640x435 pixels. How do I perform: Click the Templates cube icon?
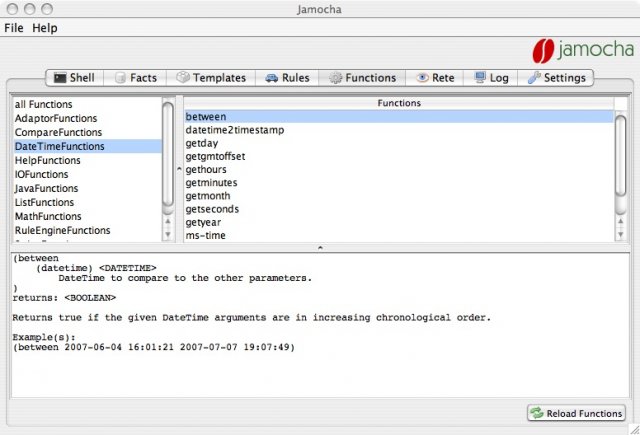(x=183, y=78)
